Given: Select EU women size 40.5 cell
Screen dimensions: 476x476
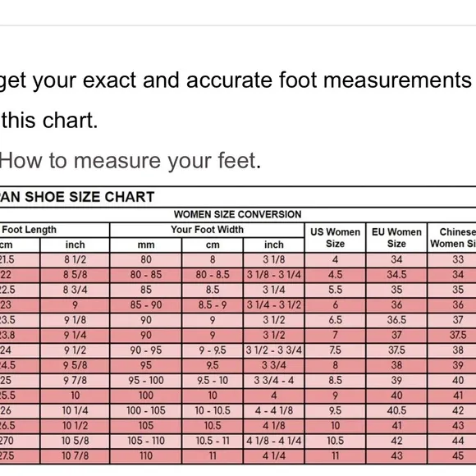Looking at the screenshot, I should [396, 410].
